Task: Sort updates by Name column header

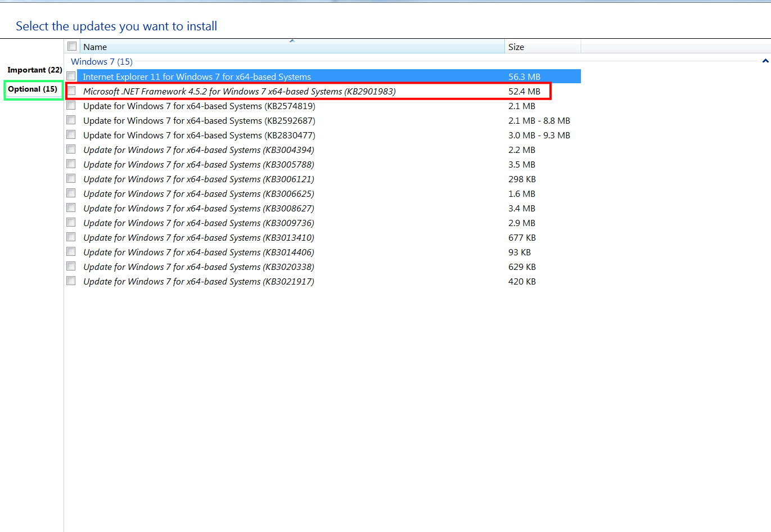Action: pos(292,47)
